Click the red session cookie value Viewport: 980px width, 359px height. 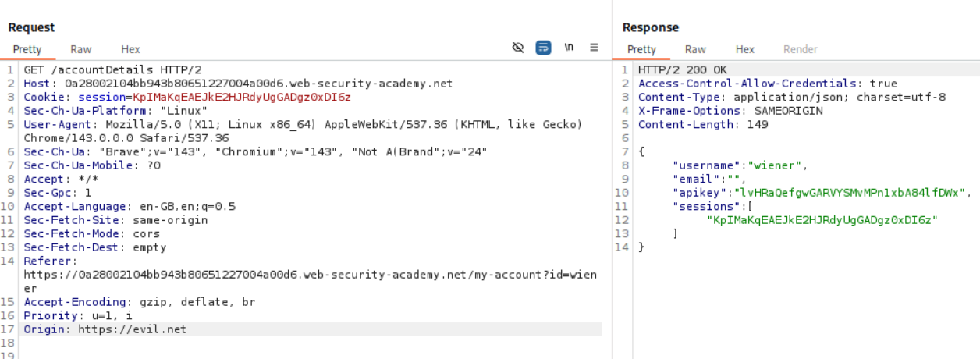pos(242,97)
